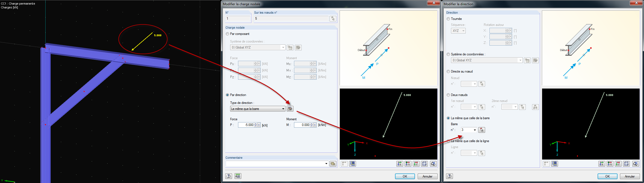Click Annuler in 'Modifier la charge nodale' dialog
This screenshot has width=644, height=183.
tap(428, 176)
